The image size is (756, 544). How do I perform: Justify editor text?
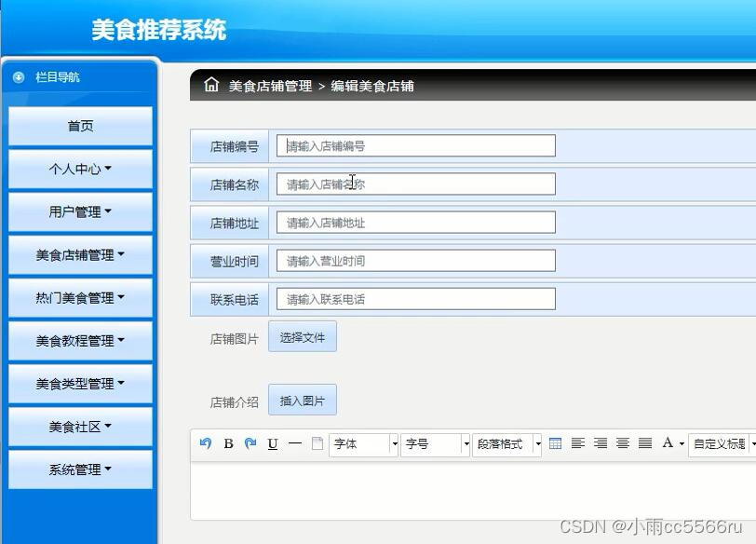(645, 442)
